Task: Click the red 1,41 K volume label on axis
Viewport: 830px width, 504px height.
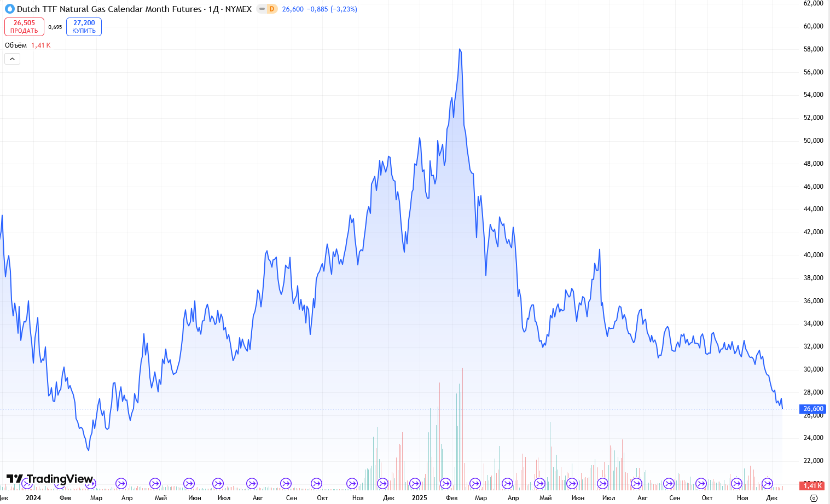Action: (812, 485)
